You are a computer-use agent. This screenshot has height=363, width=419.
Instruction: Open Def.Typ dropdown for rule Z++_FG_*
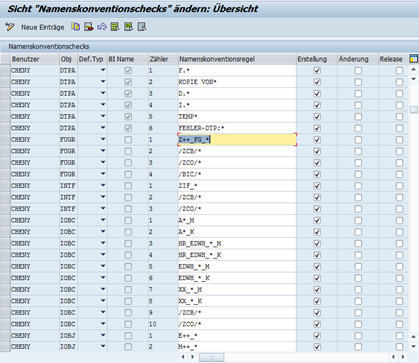[103, 139]
